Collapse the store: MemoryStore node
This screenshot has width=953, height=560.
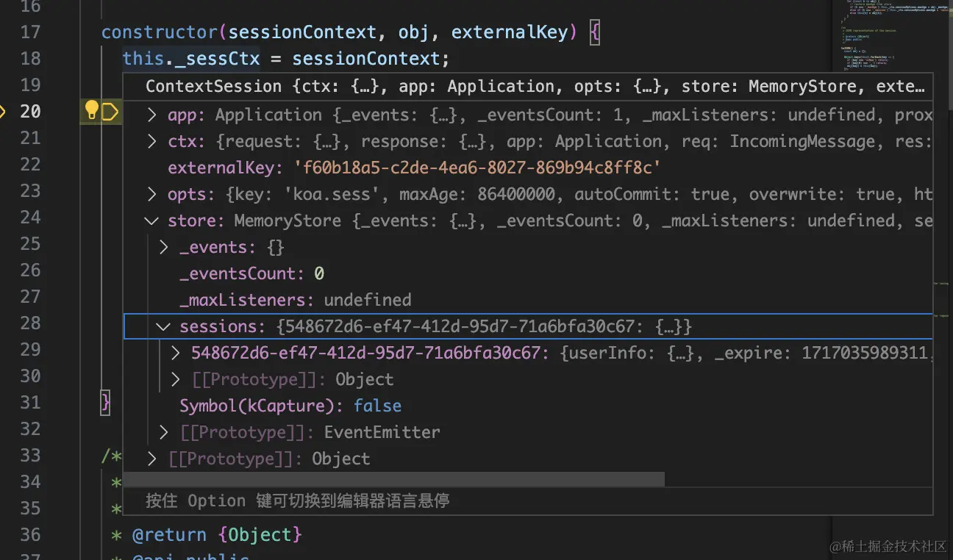click(x=151, y=220)
